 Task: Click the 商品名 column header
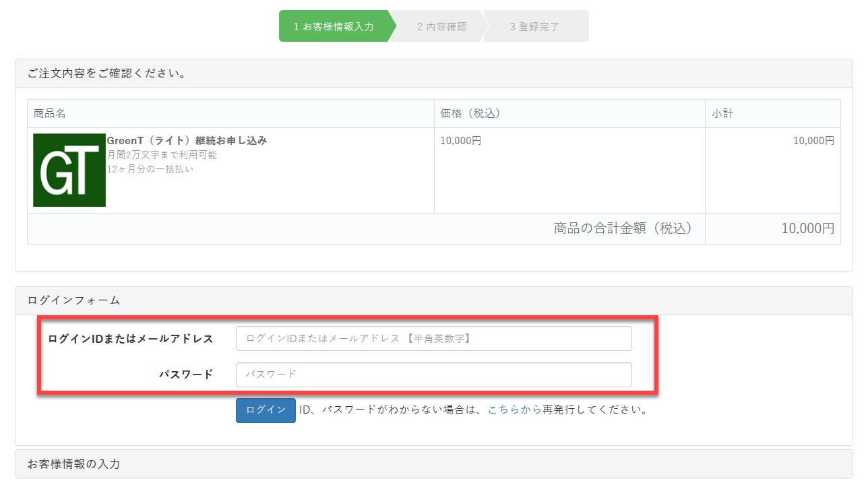50,114
